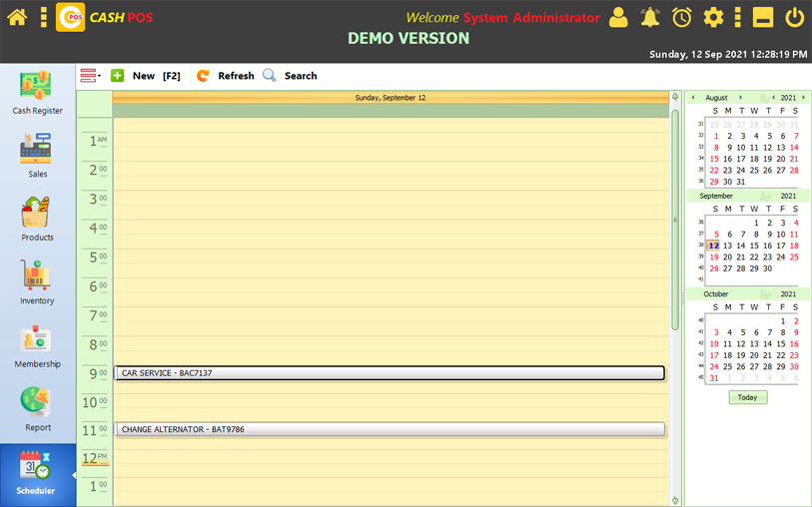Click Refresh text button
Image resolution: width=812 pixels, height=507 pixels.
click(x=236, y=76)
